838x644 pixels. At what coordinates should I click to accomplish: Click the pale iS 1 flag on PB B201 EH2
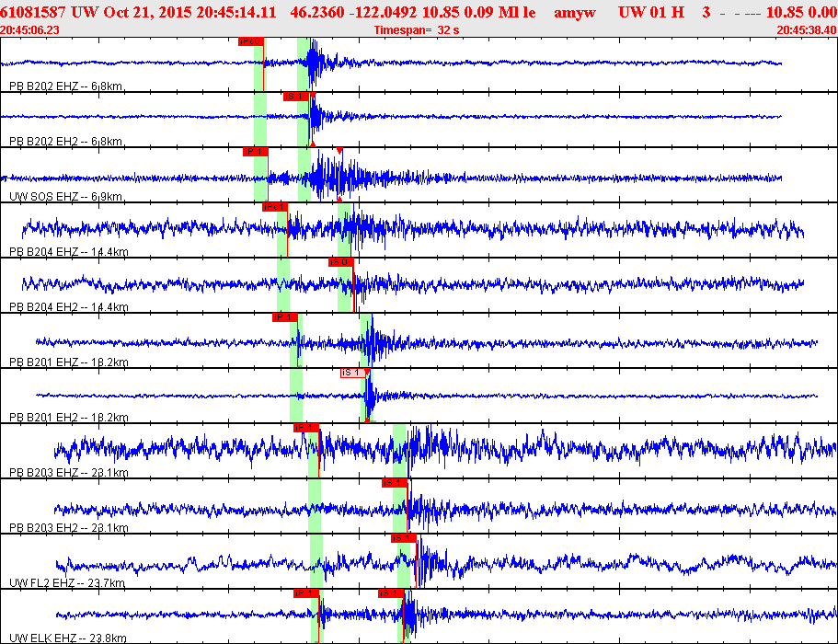click(353, 373)
